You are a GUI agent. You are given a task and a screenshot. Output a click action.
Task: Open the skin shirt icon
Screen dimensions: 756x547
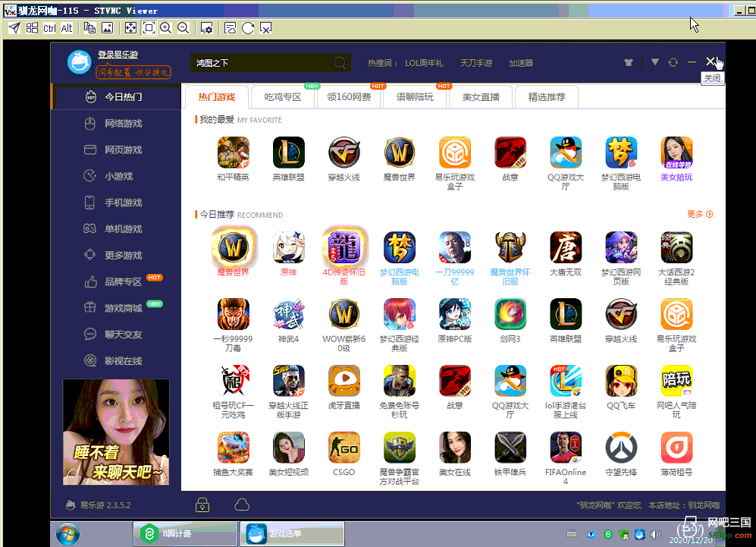click(629, 62)
